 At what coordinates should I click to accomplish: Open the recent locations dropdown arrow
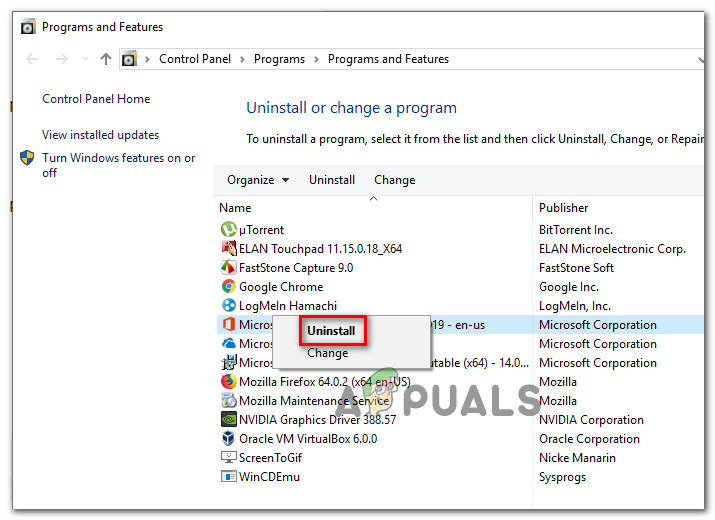[x=85, y=59]
